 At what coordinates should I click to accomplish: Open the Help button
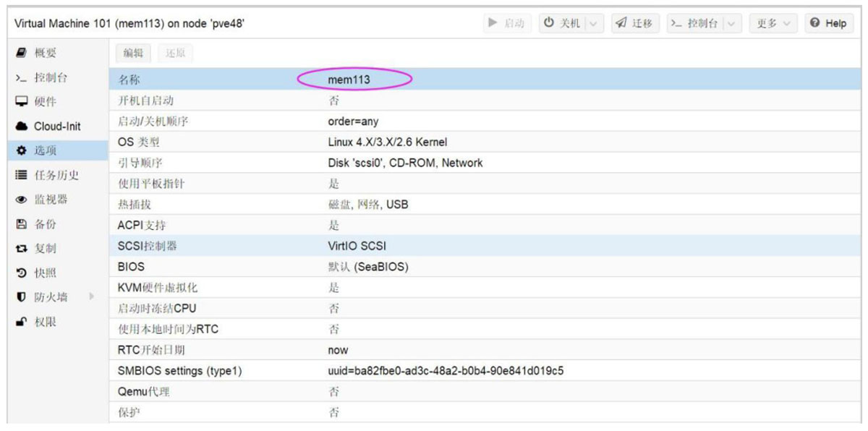point(828,24)
